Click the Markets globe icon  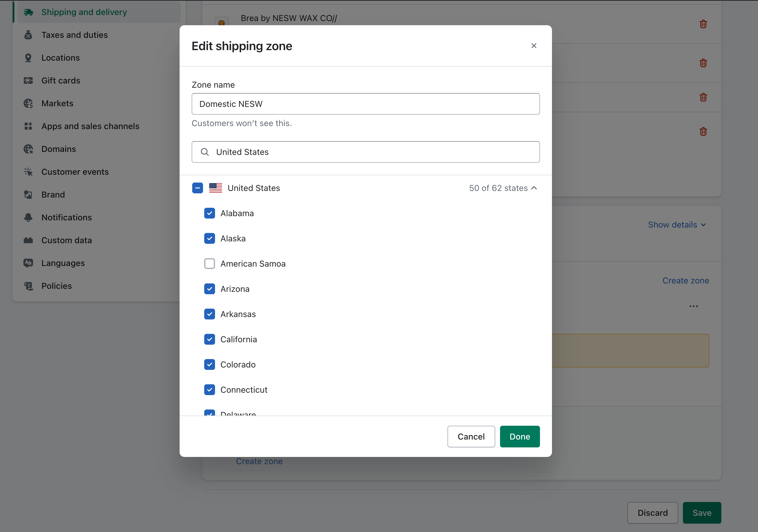click(x=29, y=103)
